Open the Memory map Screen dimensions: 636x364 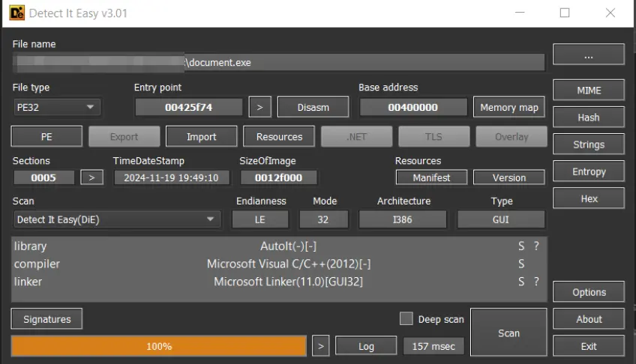coord(509,107)
